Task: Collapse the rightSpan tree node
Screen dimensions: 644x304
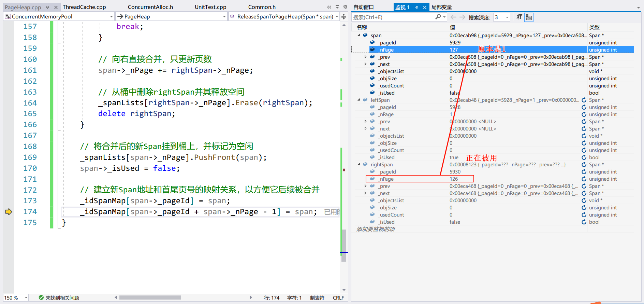Action: tap(359, 165)
